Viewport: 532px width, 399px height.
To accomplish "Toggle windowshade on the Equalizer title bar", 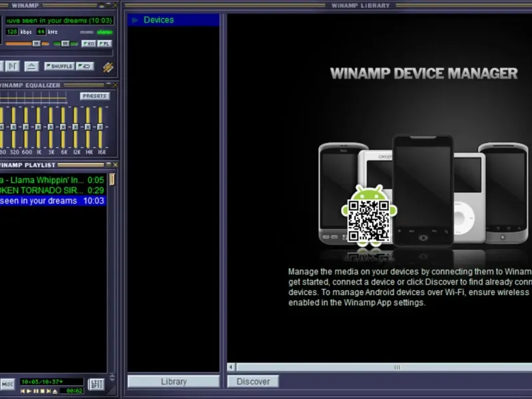I will coord(108,84).
